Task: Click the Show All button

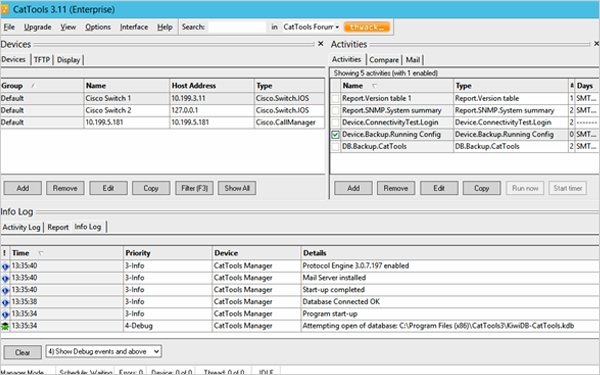Action: 237,188
